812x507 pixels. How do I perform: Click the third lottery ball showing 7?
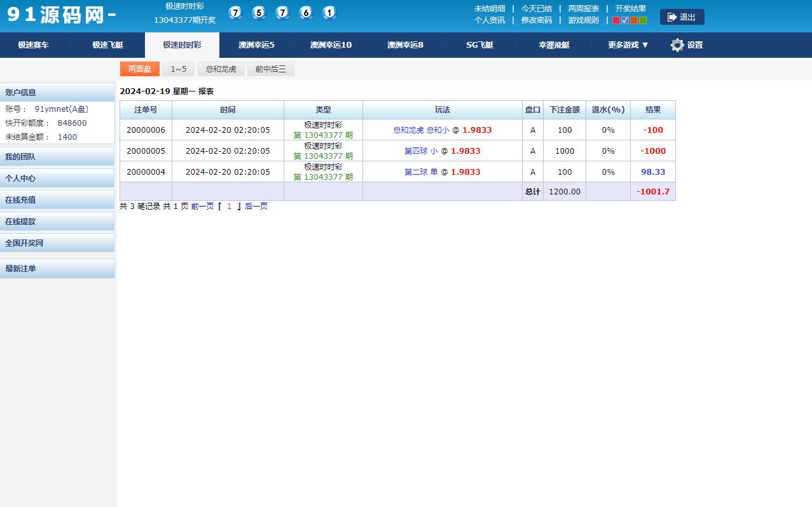282,13
